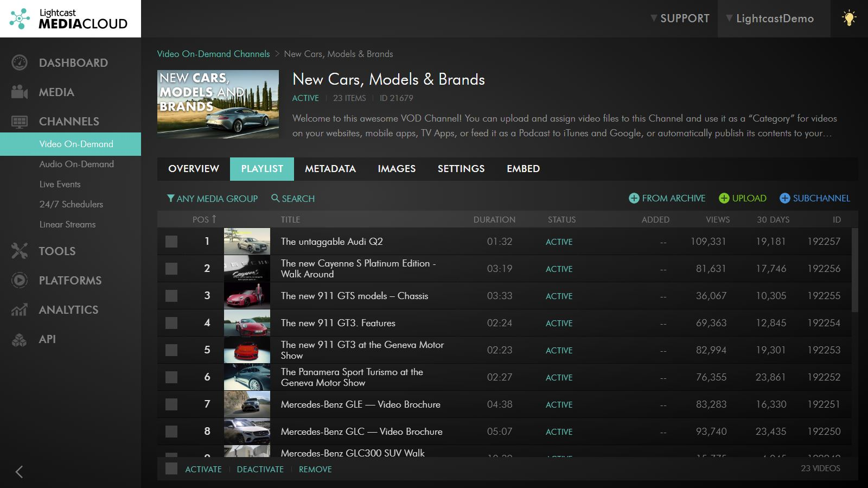Open Live Events in sidebar

pos(60,184)
